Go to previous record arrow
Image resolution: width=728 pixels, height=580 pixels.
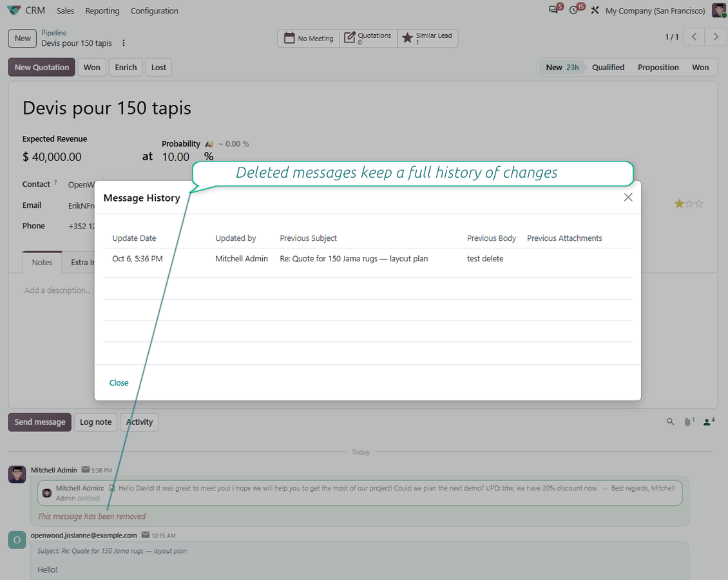point(694,37)
